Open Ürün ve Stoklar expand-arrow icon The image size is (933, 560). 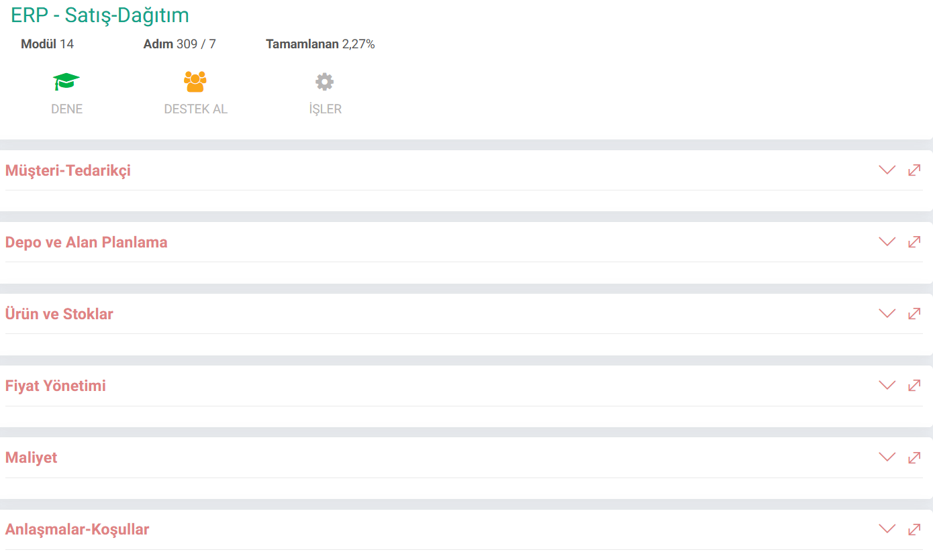coord(914,314)
